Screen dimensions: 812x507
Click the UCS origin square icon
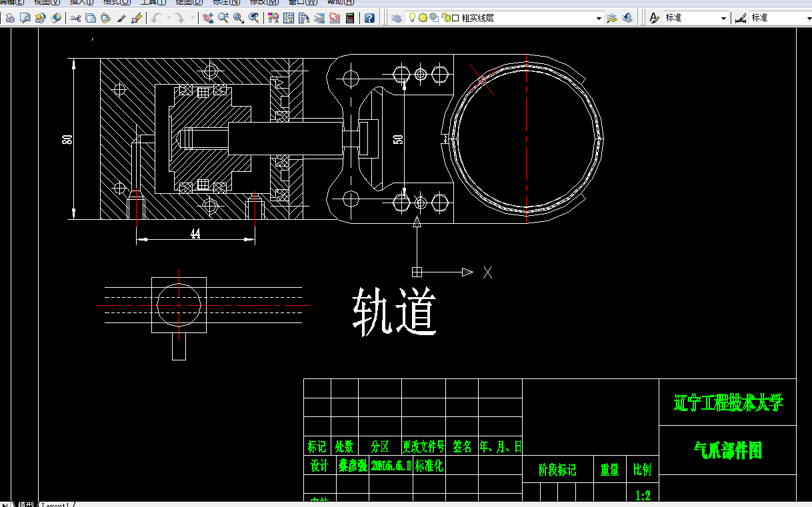(x=417, y=272)
